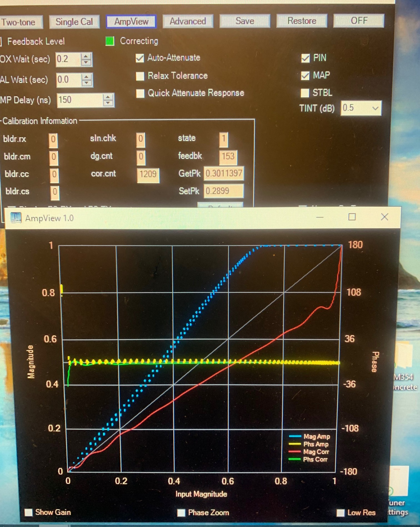This screenshot has width=420, height=527.
Task: Click the green Correcting indicator
Action: tap(110, 41)
